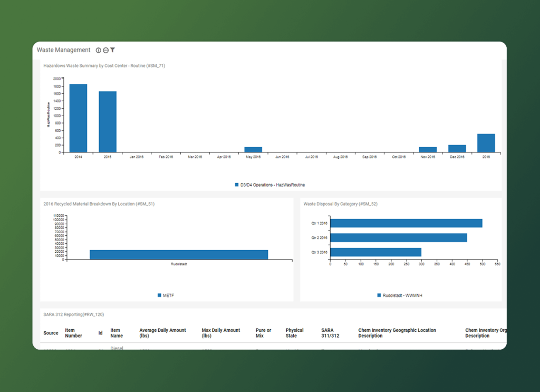Click the Physical State column header

[294, 332]
